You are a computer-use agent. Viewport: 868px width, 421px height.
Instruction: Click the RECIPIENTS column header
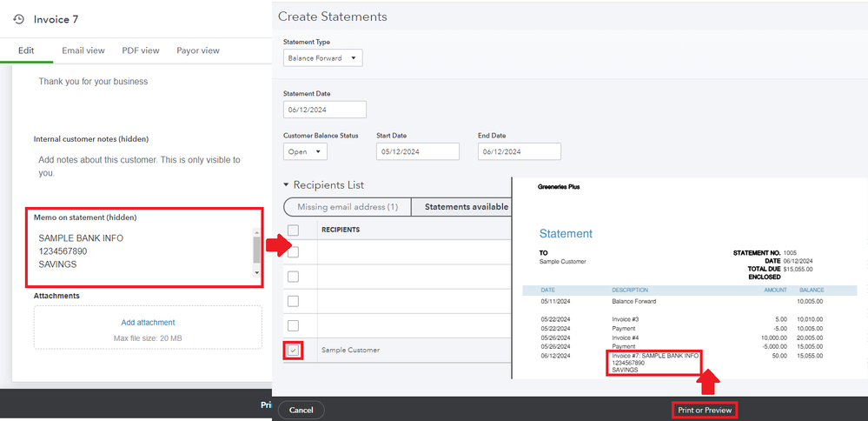click(x=341, y=230)
